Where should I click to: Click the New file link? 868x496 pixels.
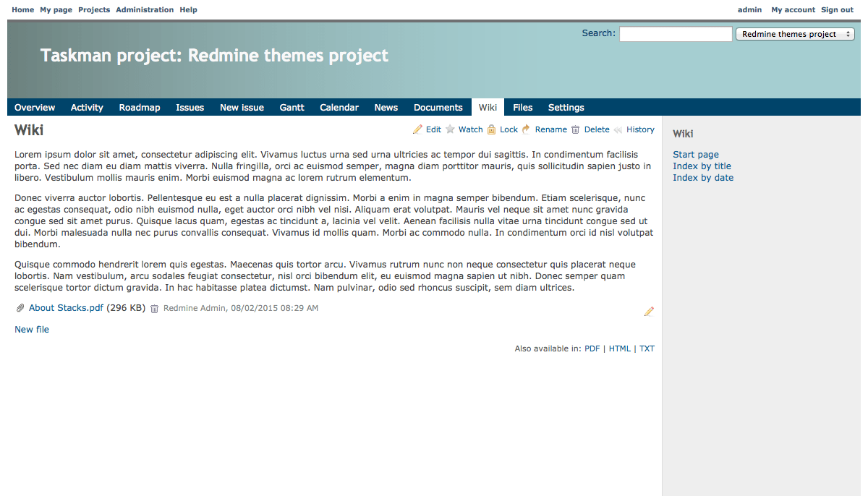(x=32, y=329)
